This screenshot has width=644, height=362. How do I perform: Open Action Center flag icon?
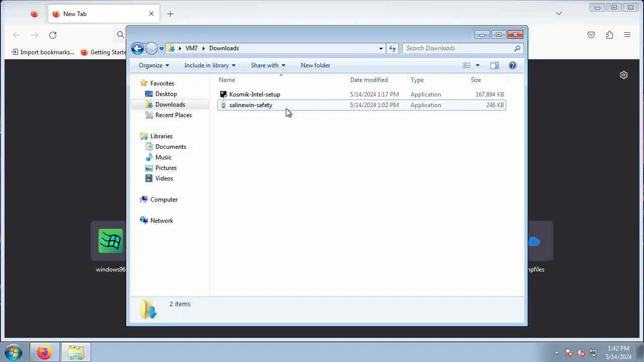(569, 353)
